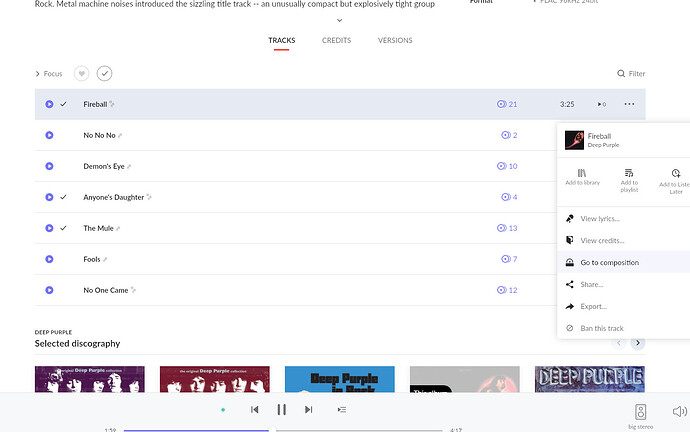Open No One Came performances count 12
690x432 pixels.
pyautogui.click(x=507, y=290)
